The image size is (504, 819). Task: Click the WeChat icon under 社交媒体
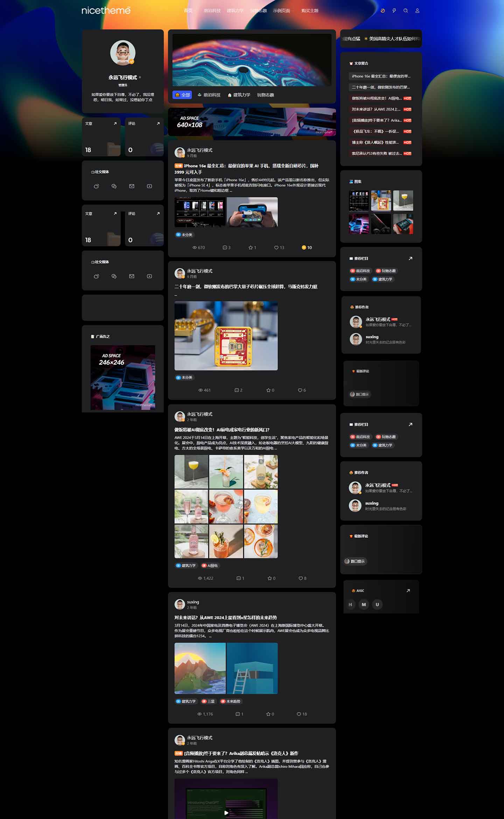(x=114, y=186)
